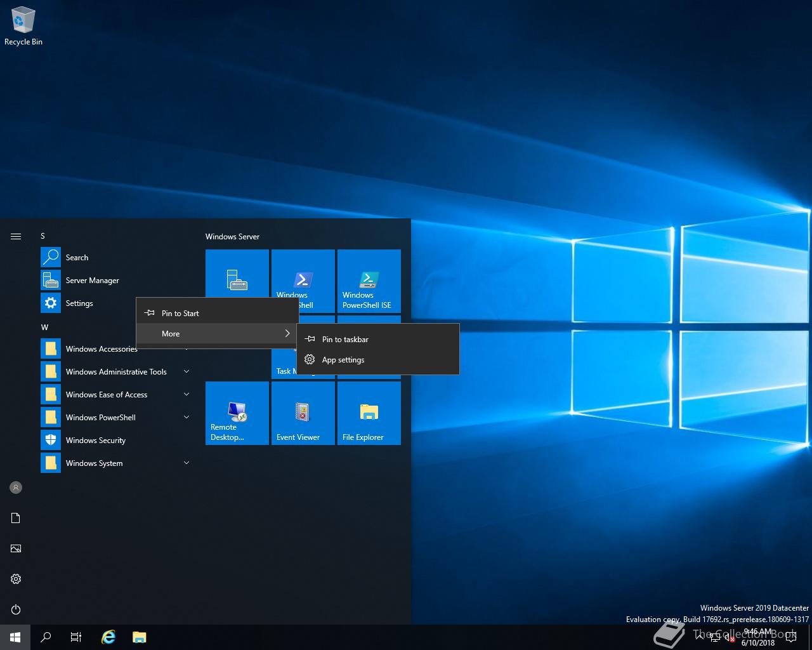812x650 pixels.
Task: Open the clock showing 6/10/2018
Action: [x=758, y=637]
